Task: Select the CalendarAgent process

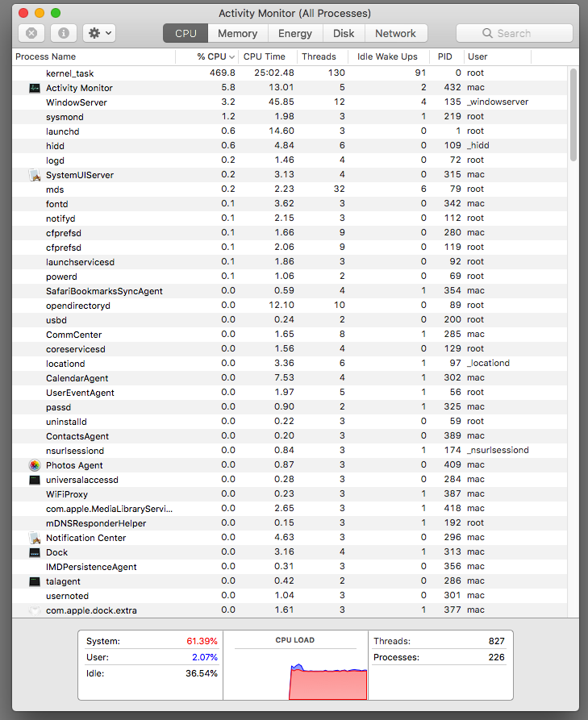Action: click(290, 378)
